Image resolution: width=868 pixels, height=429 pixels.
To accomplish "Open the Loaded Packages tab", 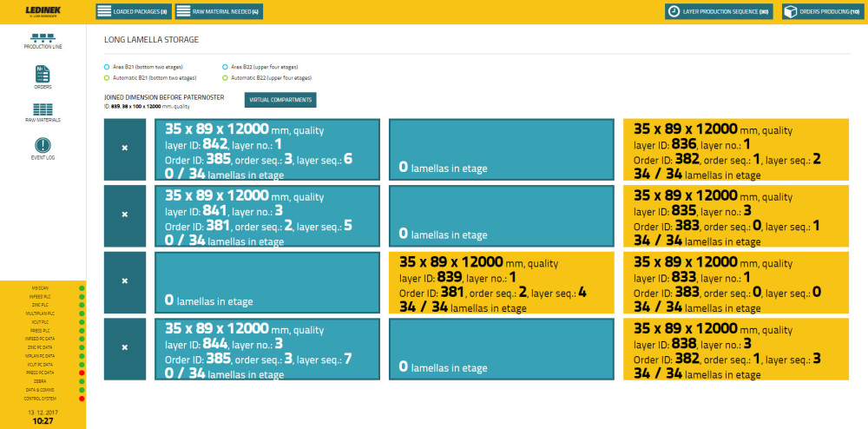I will coord(133,11).
